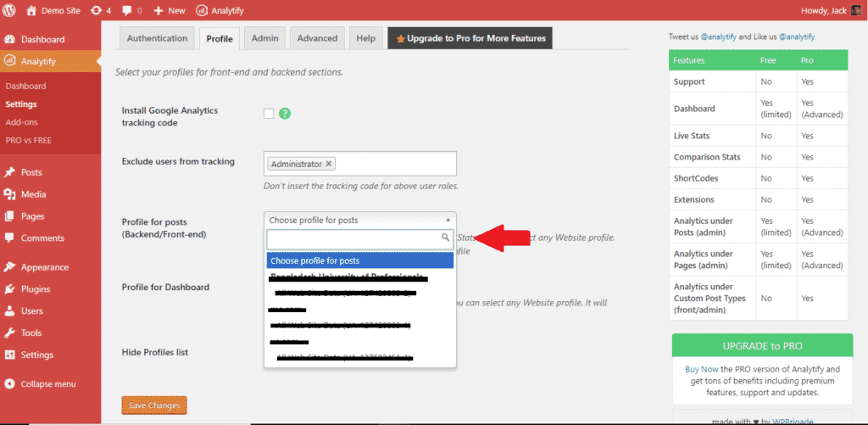This screenshot has height=425, width=868.
Task: Open Analytify sidebar menu
Action: click(x=38, y=61)
